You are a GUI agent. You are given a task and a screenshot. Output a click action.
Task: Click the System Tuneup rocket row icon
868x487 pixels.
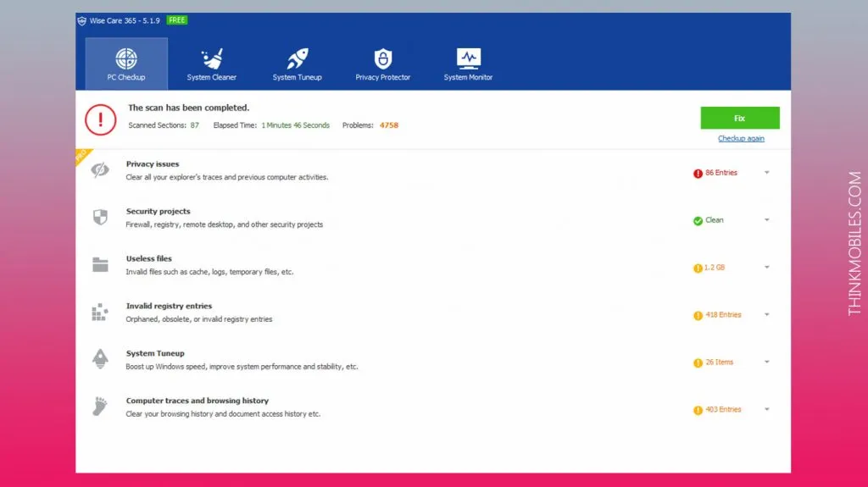tap(100, 359)
